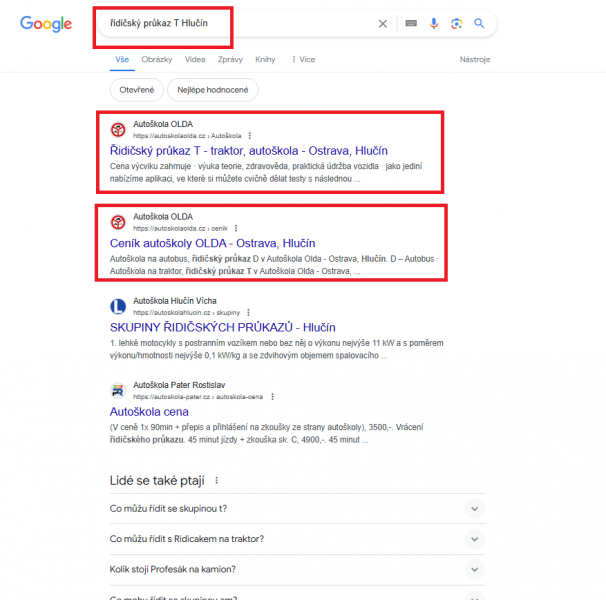Open options dots beside autoskolahlucin.cz skupiny
606x600 pixels.
(249, 312)
